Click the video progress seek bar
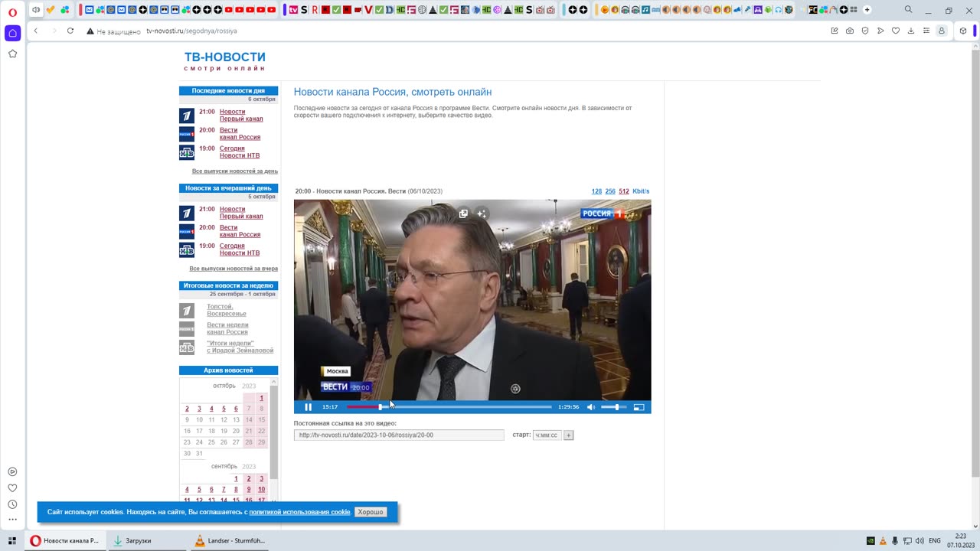 tap(449, 407)
